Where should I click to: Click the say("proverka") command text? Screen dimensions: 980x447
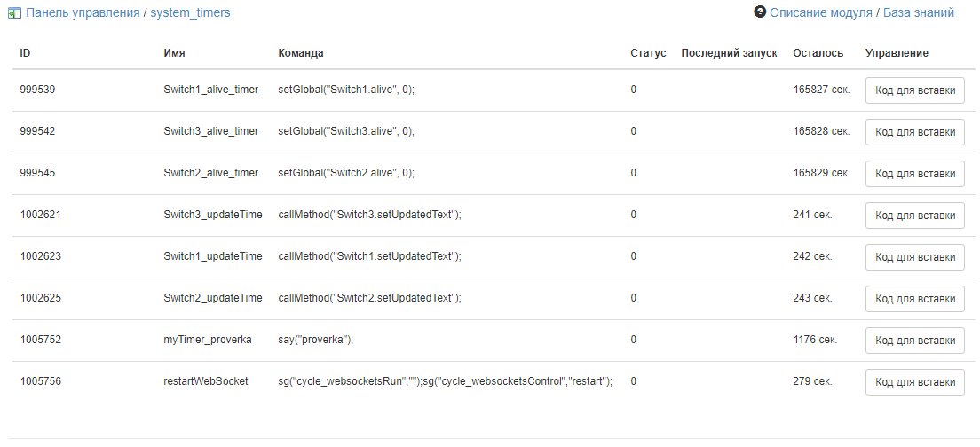pos(315,340)
